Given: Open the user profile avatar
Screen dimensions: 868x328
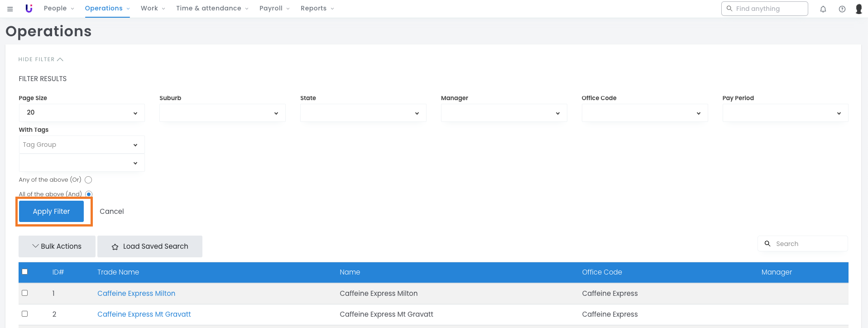Looking at the screenshot, I should click(858, 9).
